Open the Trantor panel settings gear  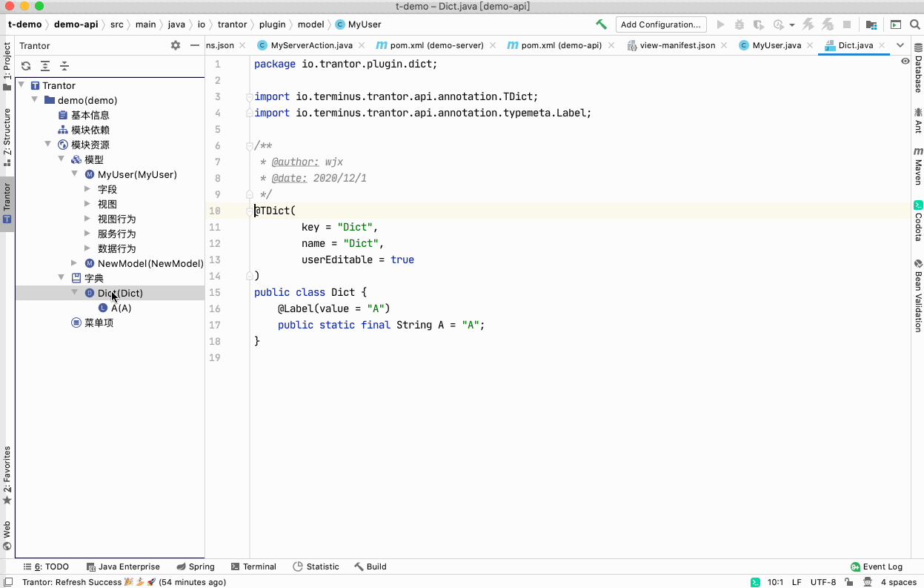coord(176,45)
